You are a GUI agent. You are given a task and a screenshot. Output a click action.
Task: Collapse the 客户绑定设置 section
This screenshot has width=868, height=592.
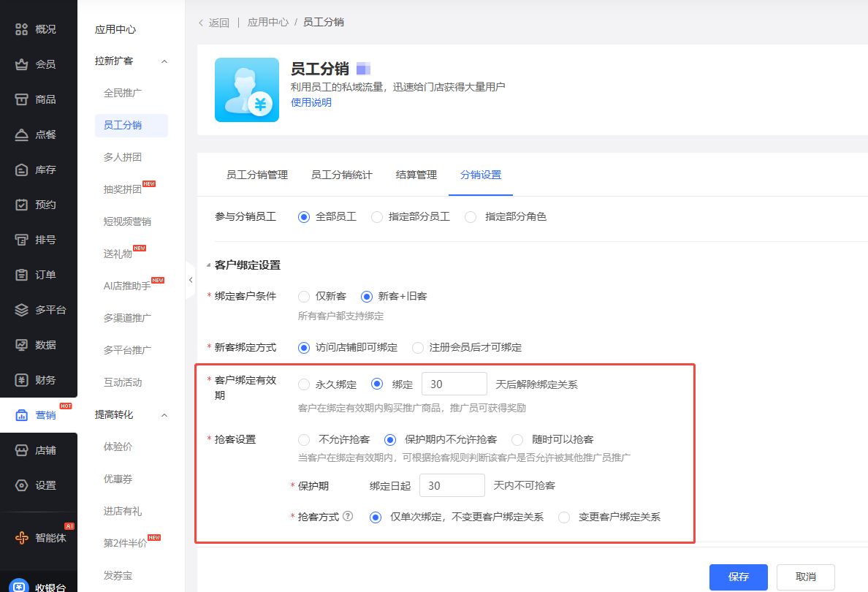208,265
